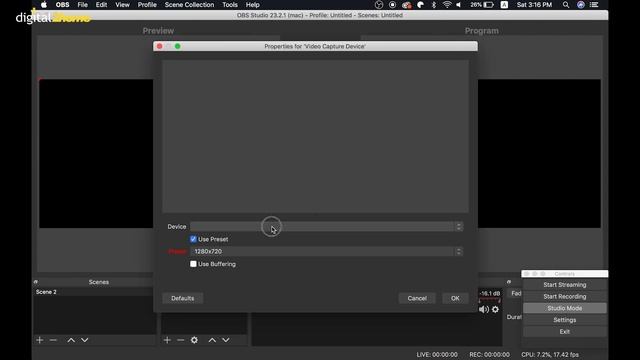Open Bluetooth status menu

(434, 5)
